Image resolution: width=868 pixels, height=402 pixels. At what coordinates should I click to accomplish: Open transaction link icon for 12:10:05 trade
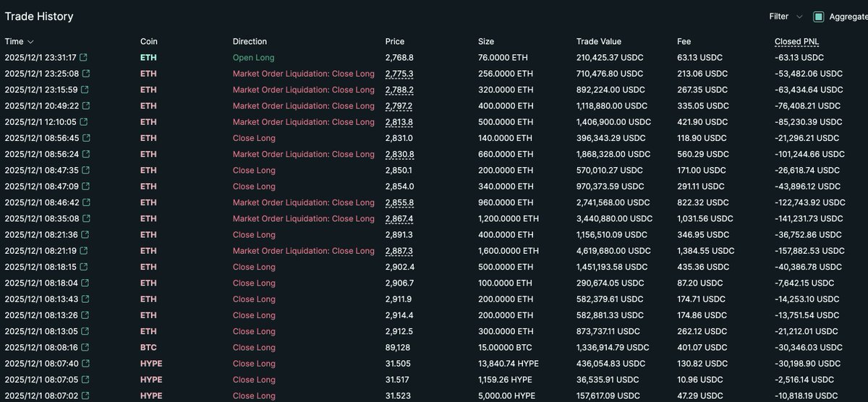[84, 122]
